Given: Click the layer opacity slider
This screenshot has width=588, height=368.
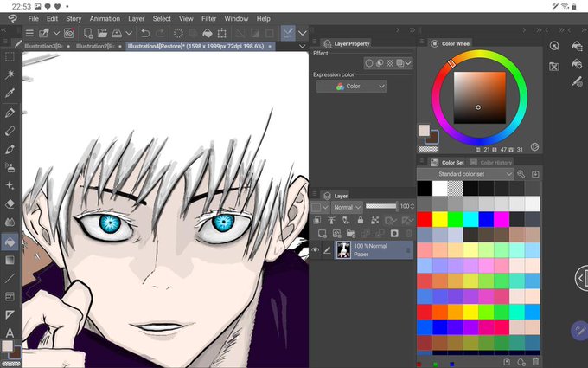Looking at the screenshot, I should [x=381, y=206].
